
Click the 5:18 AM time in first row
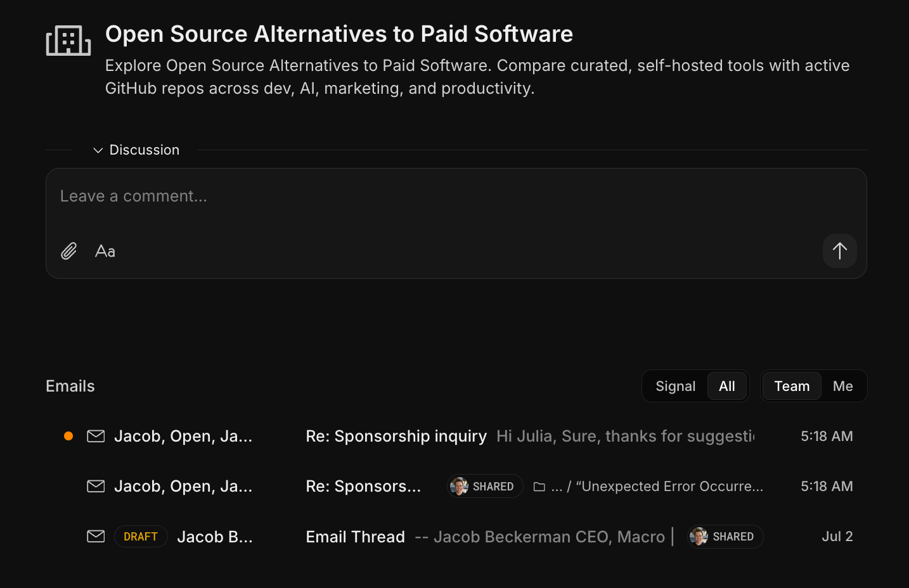(827, 436)
